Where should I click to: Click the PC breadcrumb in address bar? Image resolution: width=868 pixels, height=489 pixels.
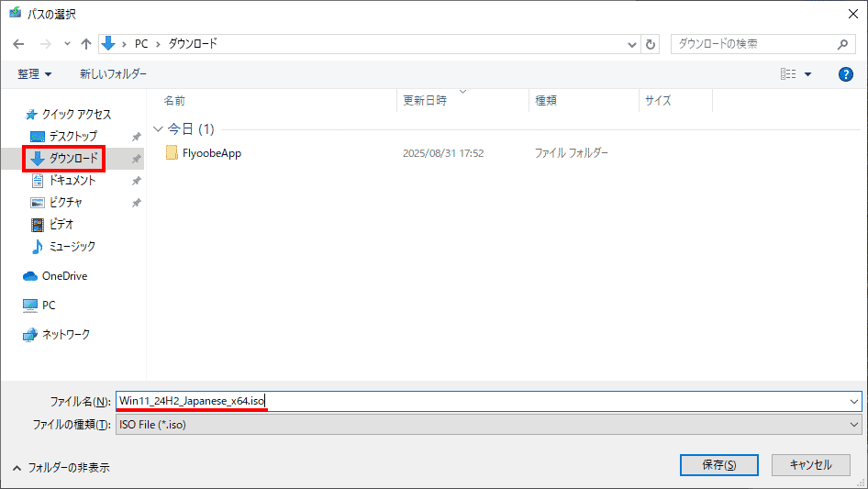(x=141, y=44)
